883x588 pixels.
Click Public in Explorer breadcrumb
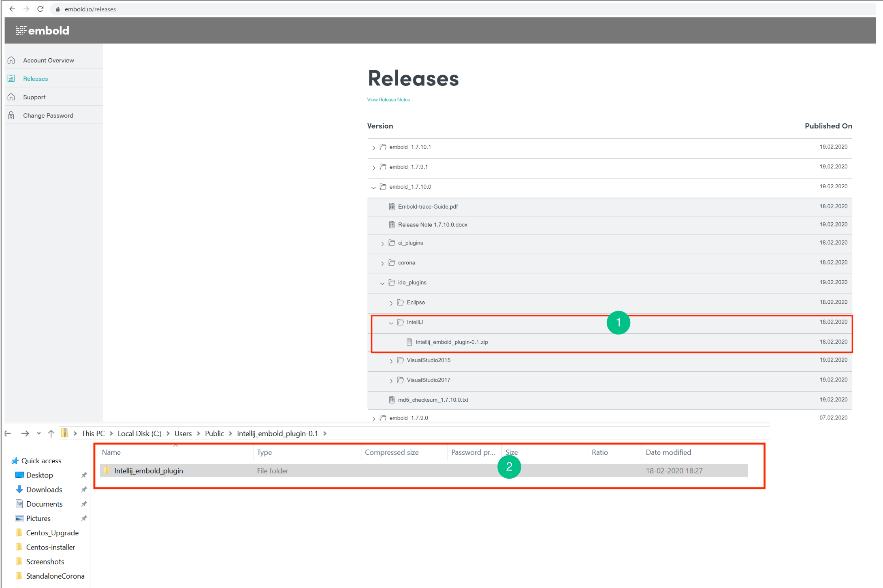tap(214, 434)
